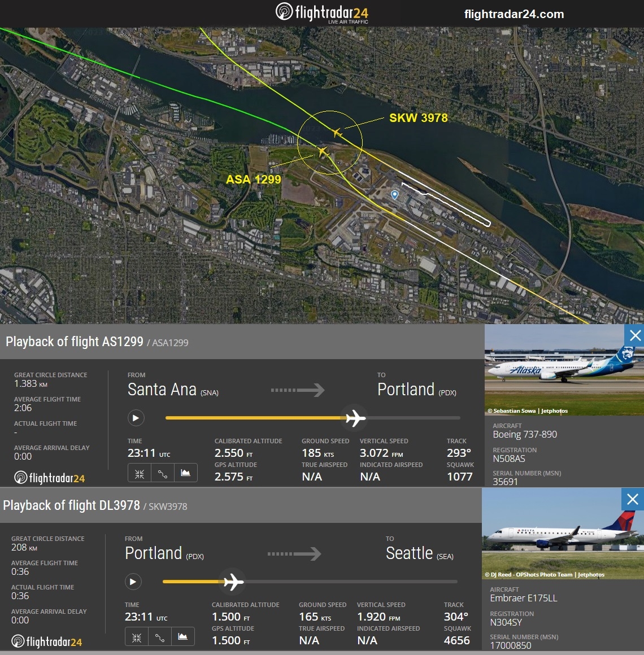Click the Portland (PDX) origin of DL3978

pyautogui.click(x=164, y=553)
